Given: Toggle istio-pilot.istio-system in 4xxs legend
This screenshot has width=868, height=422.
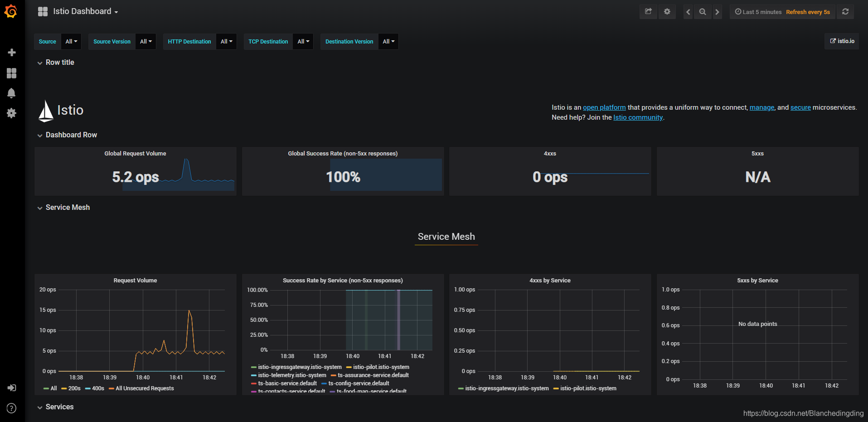Looking at the screenshot, I should 585,388.
